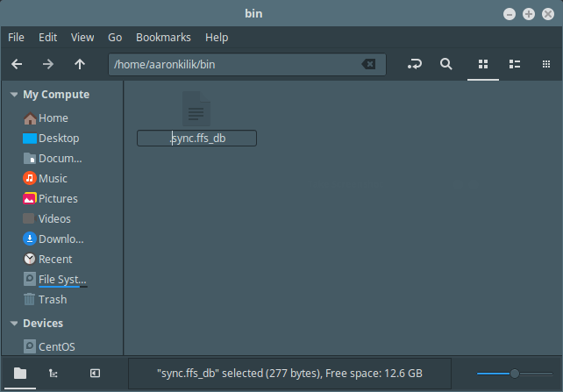Click the sync.ffs_db file rename field

click(x=196, y=139)
